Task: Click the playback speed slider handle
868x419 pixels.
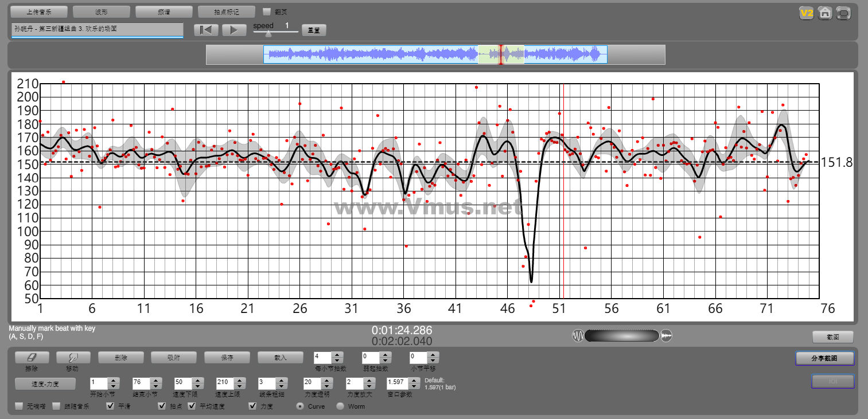Action: point(268,34)
